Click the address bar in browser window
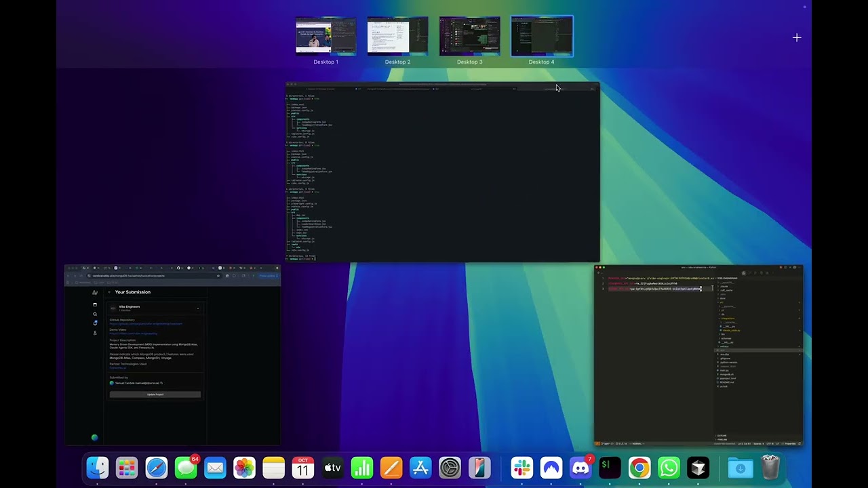 coord(154,276)
